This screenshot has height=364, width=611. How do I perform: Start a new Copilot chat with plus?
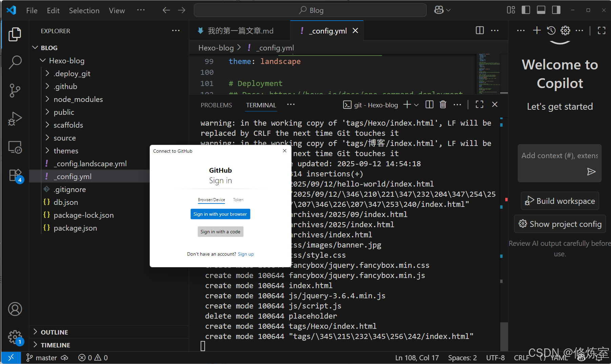coord(537,30)
